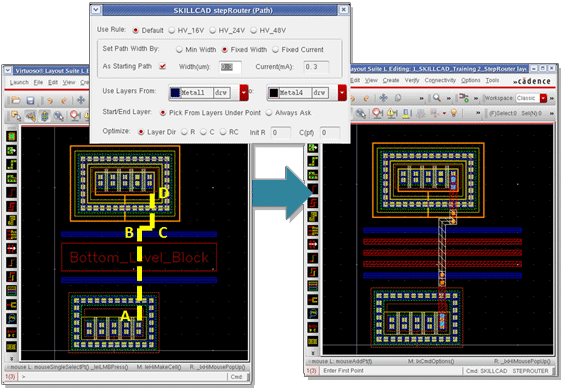Select the HV_24V rule radio button
Image resolution: width=565 pixels, height=390 pixels.
click(213, 31)
